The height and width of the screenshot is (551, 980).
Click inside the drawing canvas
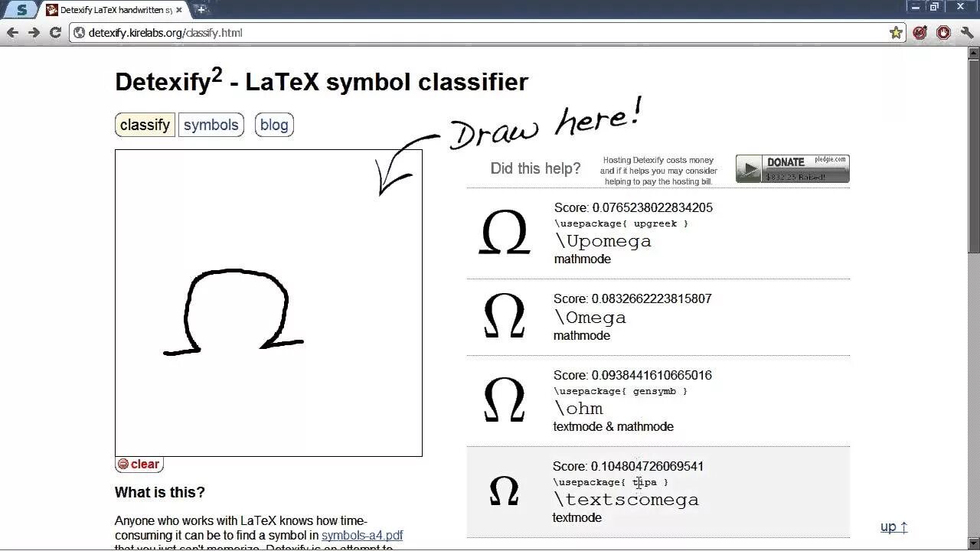pos(269,303)
